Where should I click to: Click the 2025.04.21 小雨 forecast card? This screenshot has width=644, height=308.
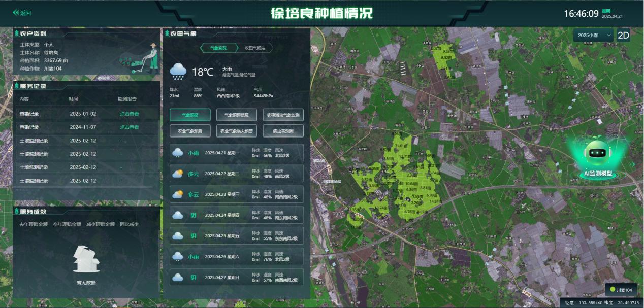tap(236, 153)
